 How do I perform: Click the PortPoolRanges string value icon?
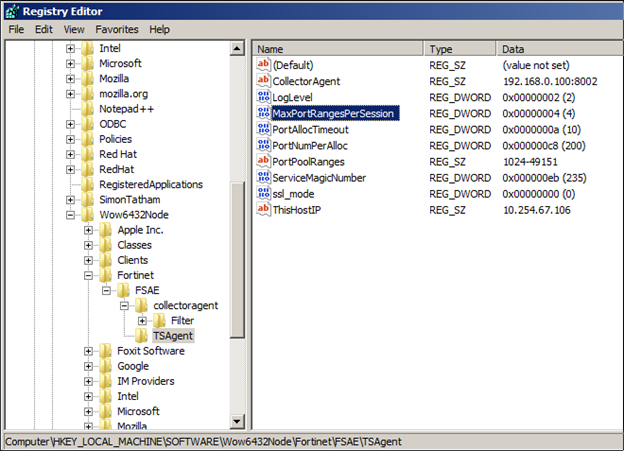coord(264,161)
